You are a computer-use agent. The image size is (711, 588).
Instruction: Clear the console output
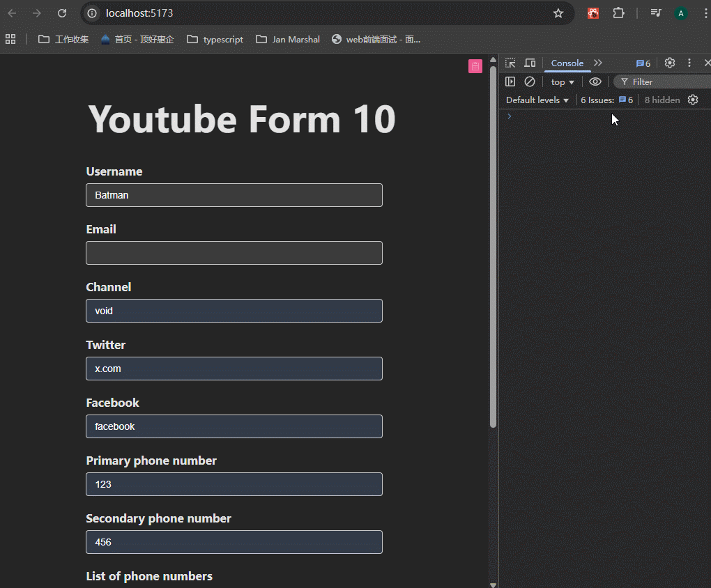[530, 82]
